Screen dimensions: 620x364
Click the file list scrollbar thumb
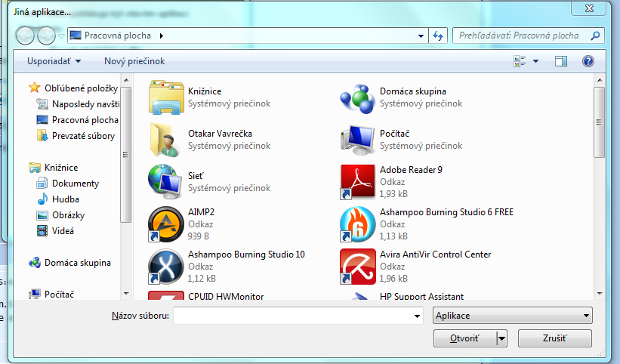coord(600,122)
